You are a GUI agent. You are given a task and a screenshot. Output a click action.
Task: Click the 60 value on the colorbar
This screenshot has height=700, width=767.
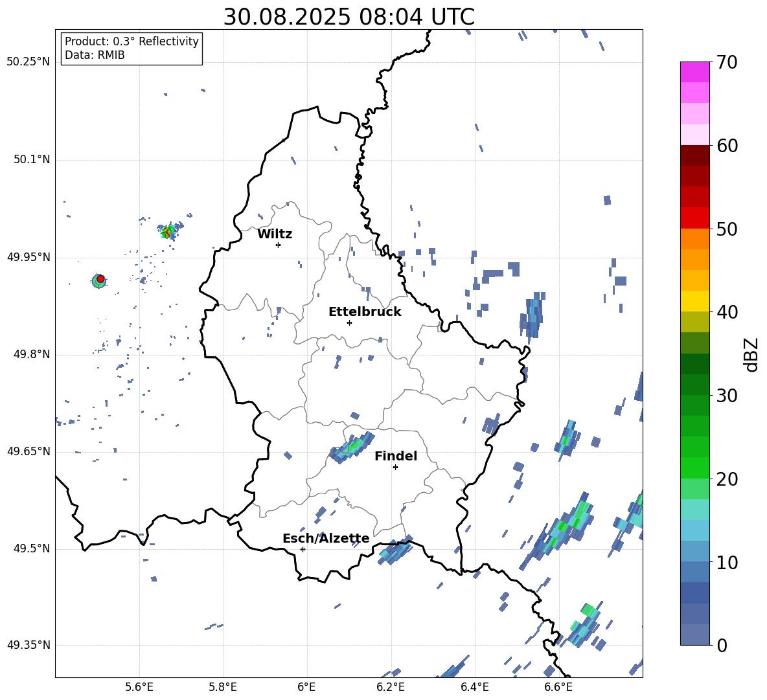click(727, 146)
